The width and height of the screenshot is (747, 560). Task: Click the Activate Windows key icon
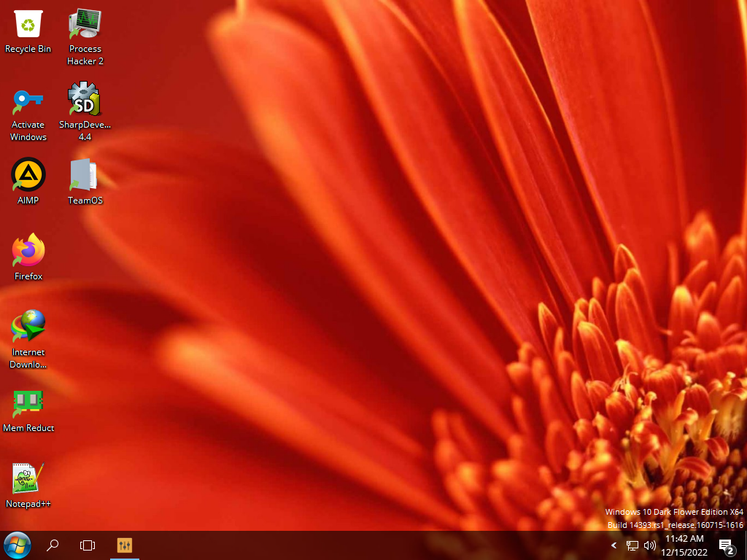click(x=28, y=101)
